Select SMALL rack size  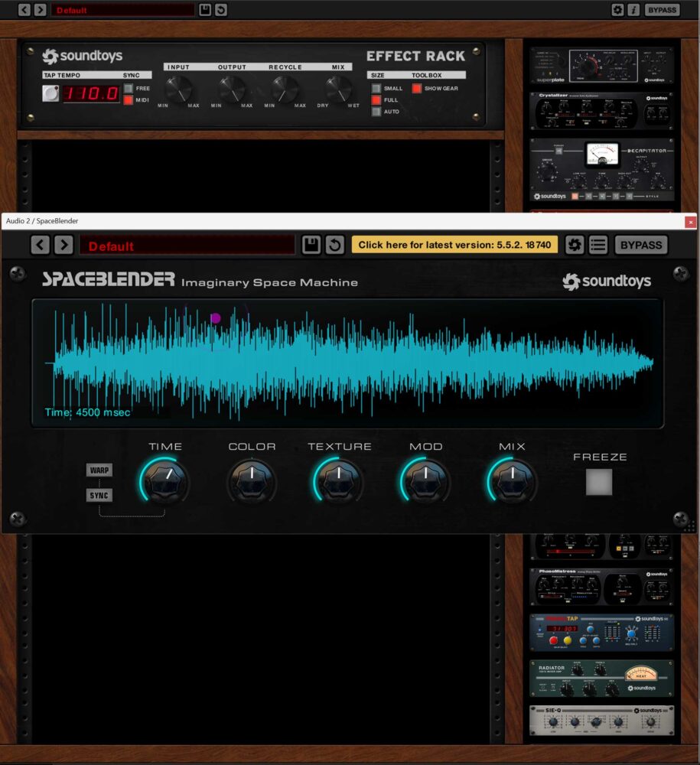click(x=376, y=88)
